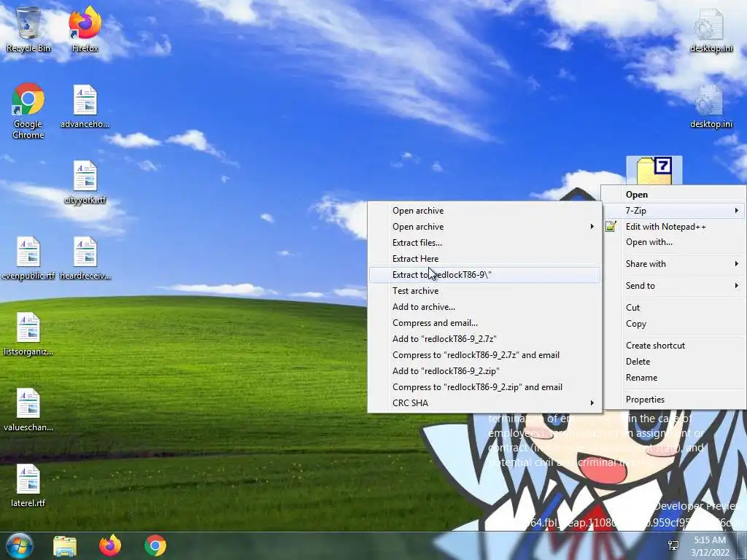Image resolution: width=747 pixels, height=560 pixels.
Task: Click the Notepad++ icon in context menu
Action: pos(611,227)
